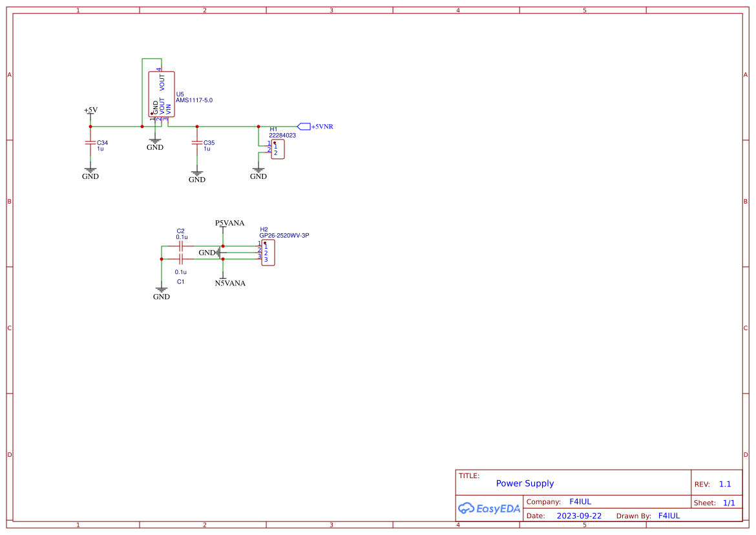
Task: Select the REV 1.1 field
Action: coord(724,484)
